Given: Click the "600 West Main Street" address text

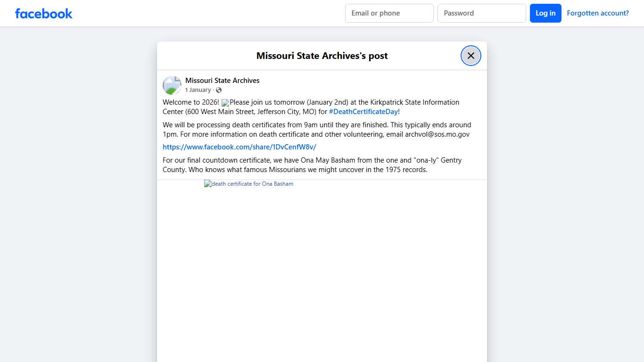Looking at the screenshot, I should [220, 112].
